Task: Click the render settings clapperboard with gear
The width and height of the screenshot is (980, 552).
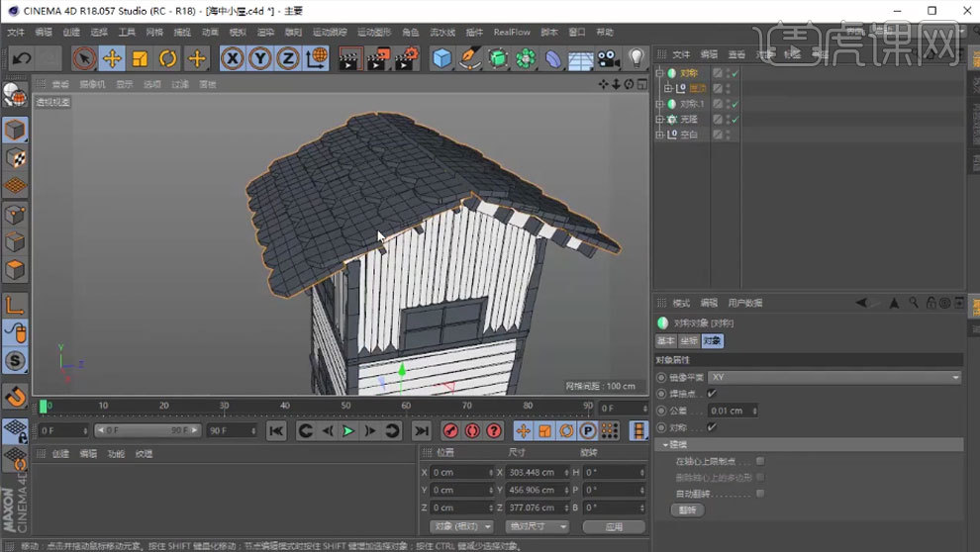Action: coord(406,58)
